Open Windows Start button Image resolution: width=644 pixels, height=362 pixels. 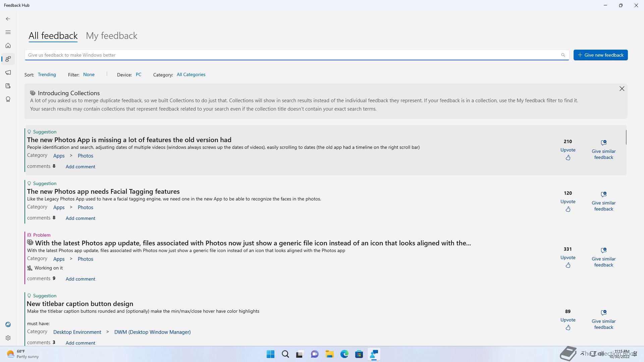point(270,354)
